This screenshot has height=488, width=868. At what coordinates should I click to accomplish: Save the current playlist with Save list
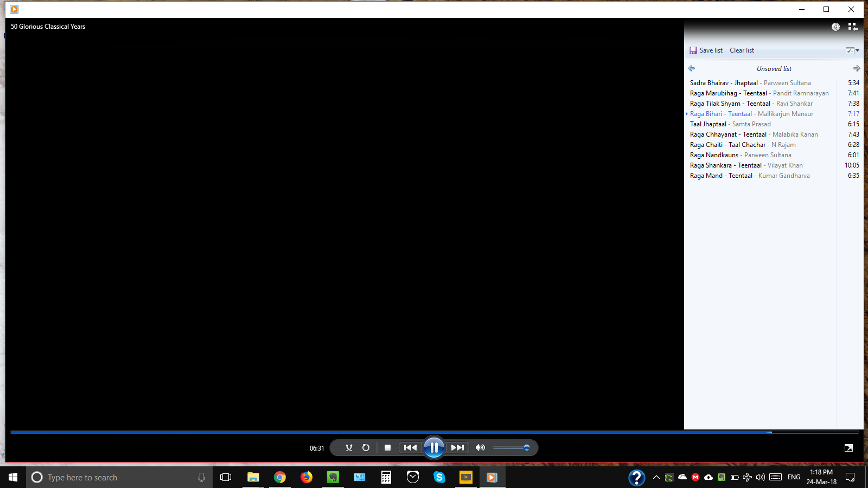(706, 50)
